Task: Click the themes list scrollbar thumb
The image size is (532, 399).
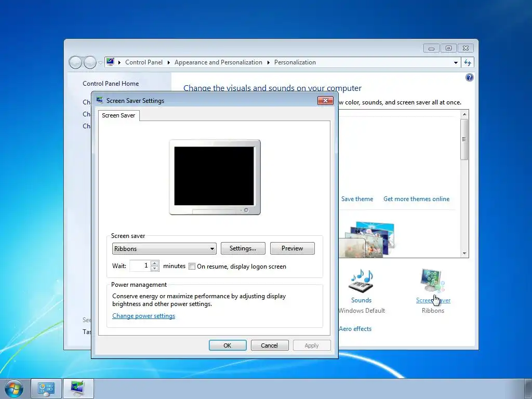Action: 464,139
